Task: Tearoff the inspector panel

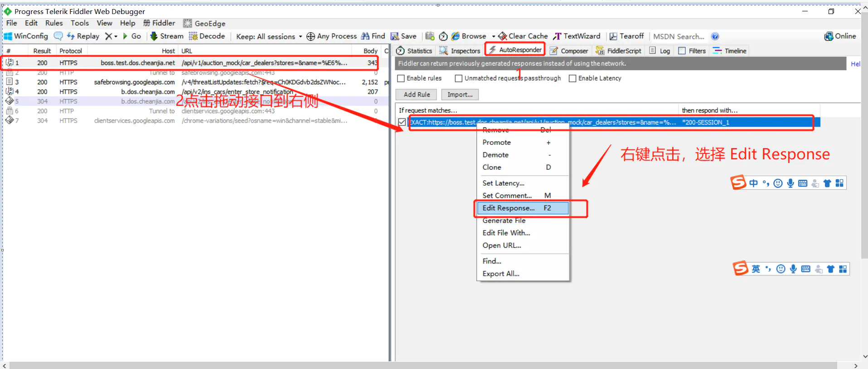Action: (626, 36)
